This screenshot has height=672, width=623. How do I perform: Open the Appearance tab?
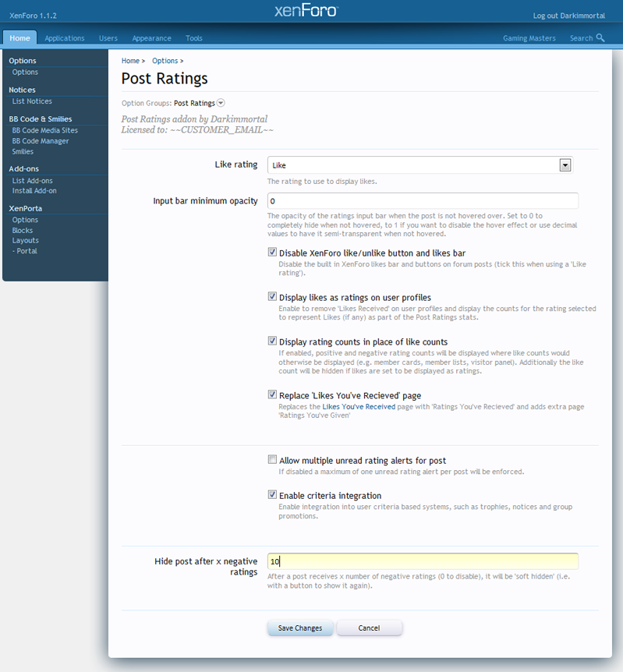click(152, 38)
